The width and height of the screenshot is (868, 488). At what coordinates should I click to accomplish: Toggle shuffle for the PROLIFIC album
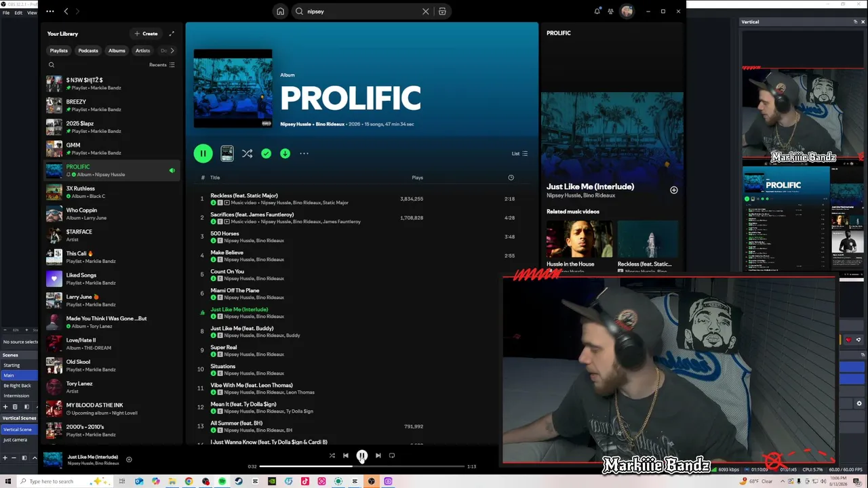coord(247,154)
